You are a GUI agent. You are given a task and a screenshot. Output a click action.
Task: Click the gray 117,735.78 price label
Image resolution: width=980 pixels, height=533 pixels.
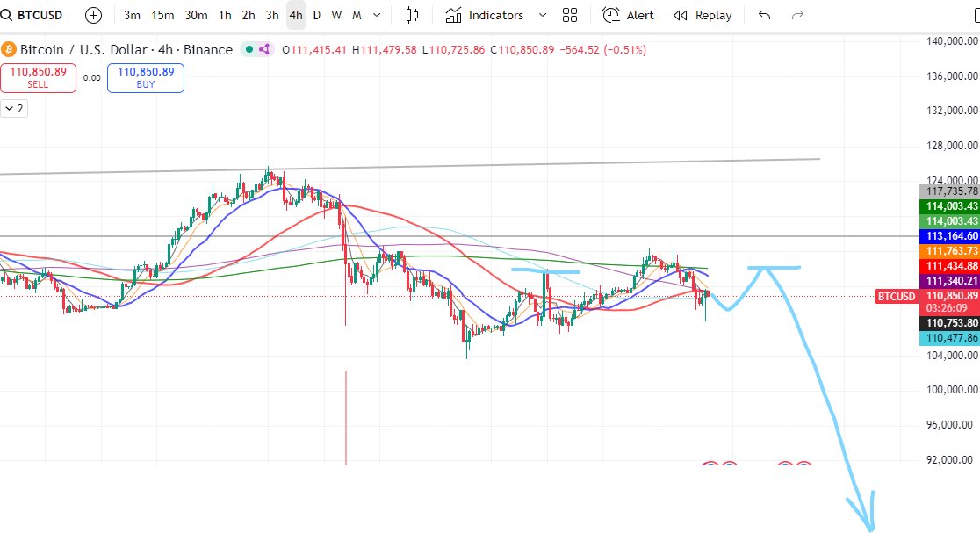click(x=949, y=191)
